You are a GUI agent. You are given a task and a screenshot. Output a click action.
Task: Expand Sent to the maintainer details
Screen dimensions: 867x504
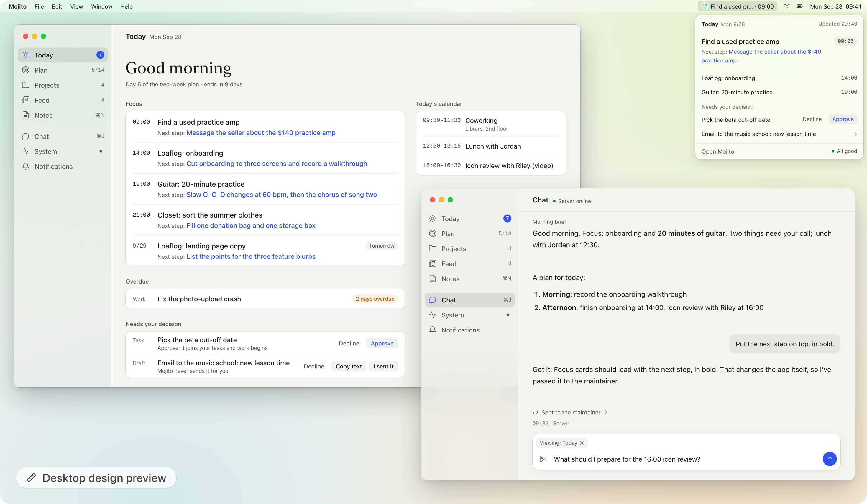tap(570, 412)
